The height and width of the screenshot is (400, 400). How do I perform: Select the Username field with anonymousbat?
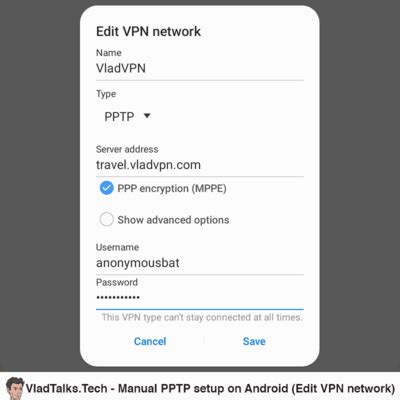(x=200, y=263)
